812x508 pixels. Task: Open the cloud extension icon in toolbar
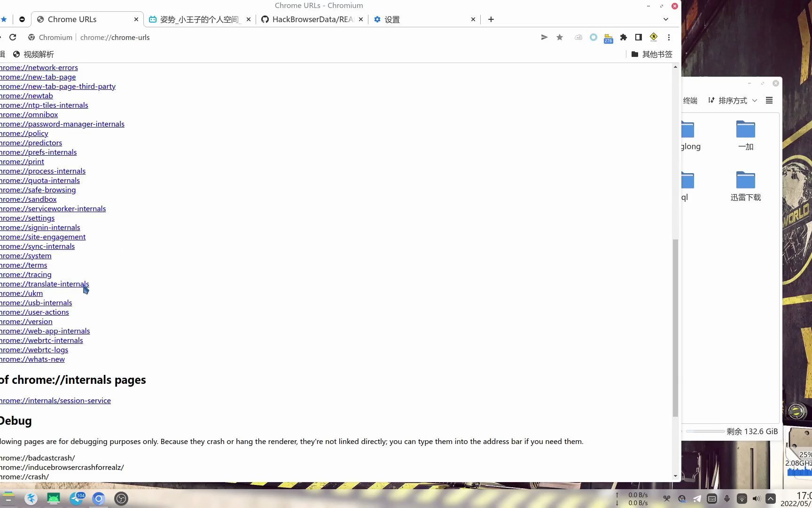pos(578,37)
